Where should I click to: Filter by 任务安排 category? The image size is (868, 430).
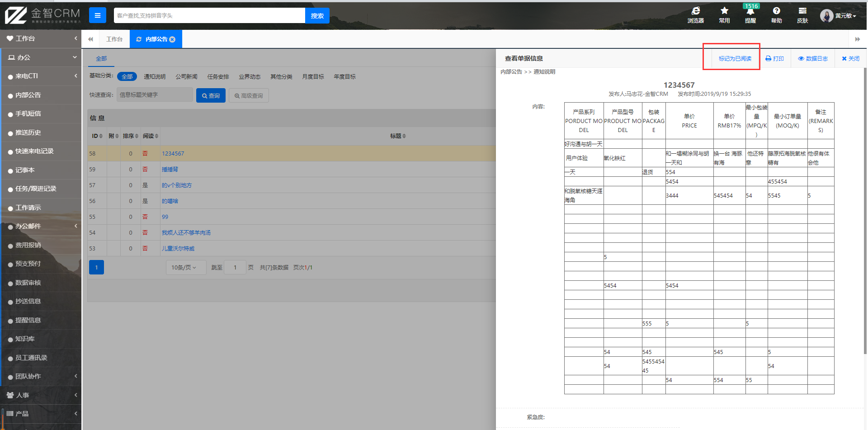(x=218, y=76)
